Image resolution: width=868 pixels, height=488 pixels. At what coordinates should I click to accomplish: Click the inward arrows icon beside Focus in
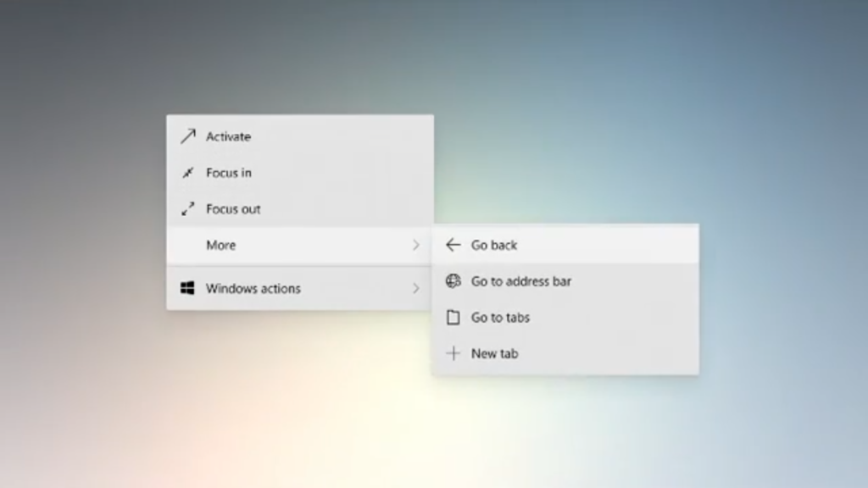[187, 173]
